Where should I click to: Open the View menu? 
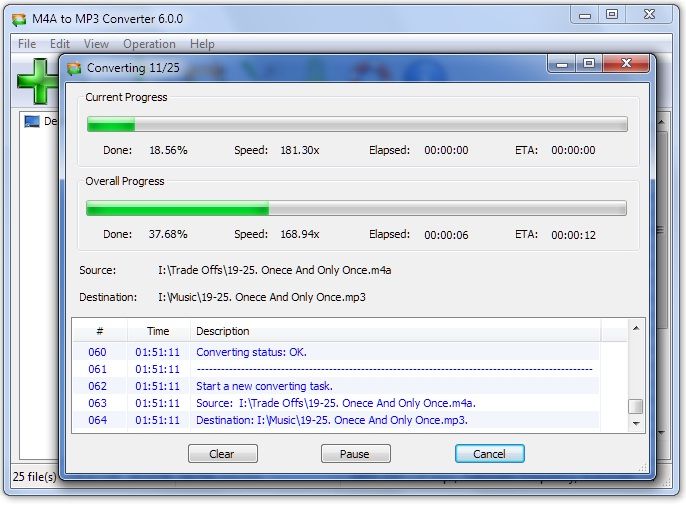96,44
